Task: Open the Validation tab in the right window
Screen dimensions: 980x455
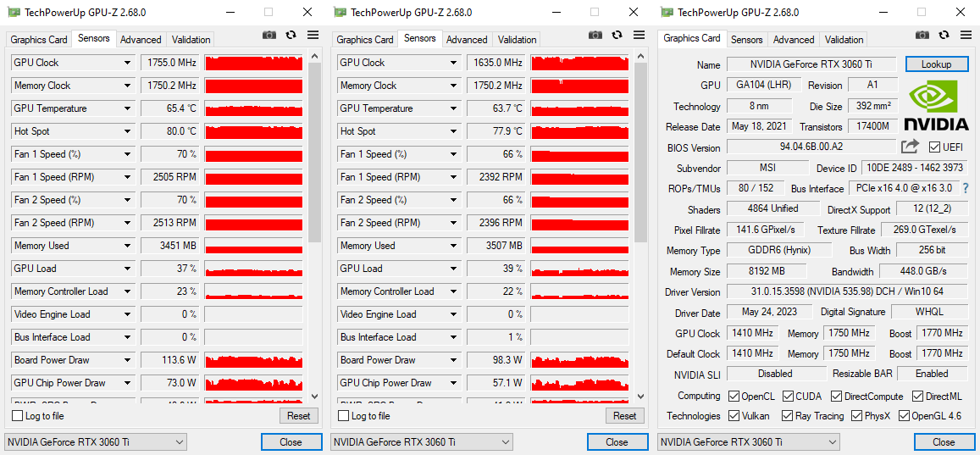Action: (844, 39)
